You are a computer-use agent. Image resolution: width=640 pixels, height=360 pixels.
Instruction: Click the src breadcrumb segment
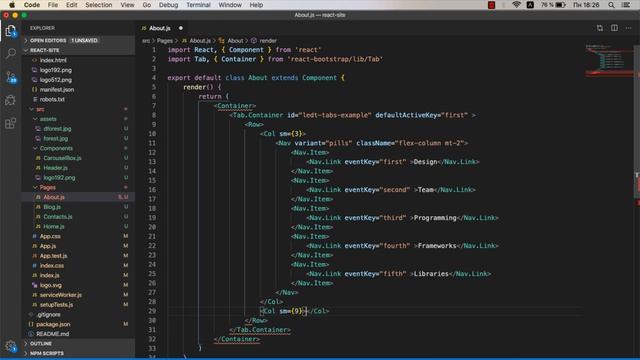coord(146,41)
